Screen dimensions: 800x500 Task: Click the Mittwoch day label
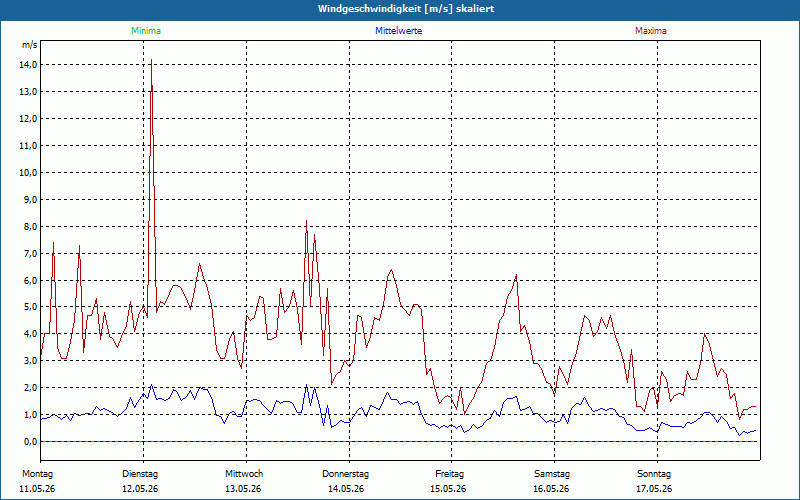click(244, 474)
